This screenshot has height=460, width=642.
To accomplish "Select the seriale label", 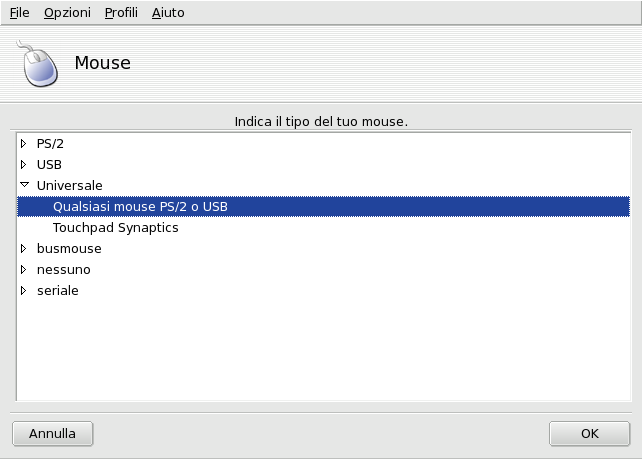I will point(57,290).
